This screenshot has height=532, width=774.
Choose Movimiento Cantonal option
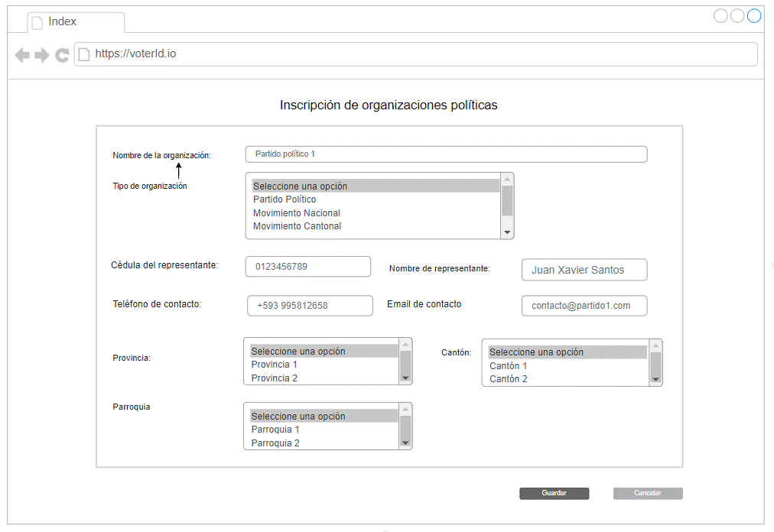376,226
